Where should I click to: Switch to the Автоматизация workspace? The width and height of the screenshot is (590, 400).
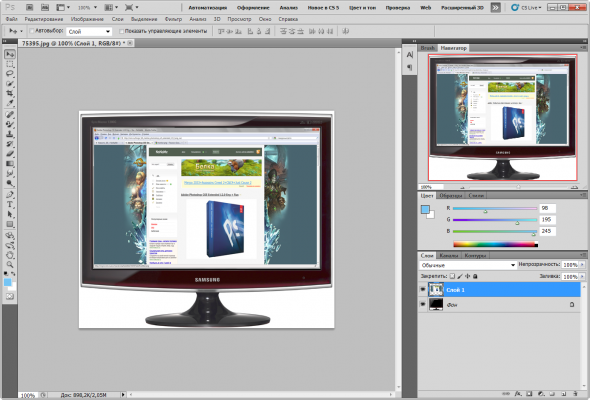(208, 8)
